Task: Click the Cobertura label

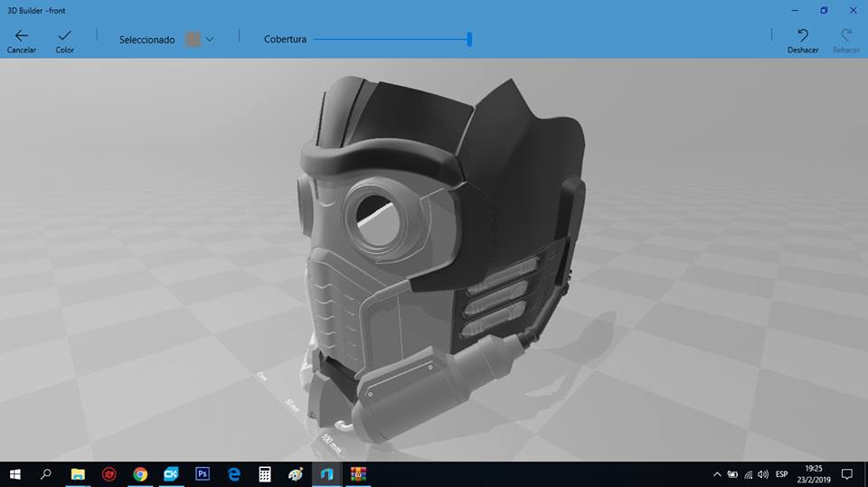Action: click(285, 39)
